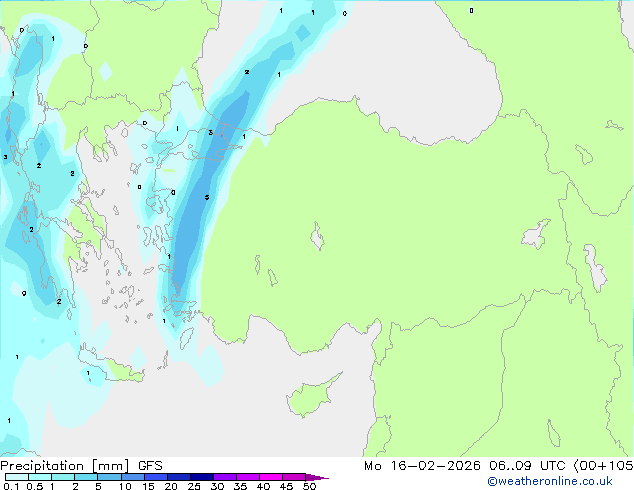Screen dimensions: 634x490
Task: Select the 5–10 mm legend color box
Action: click(x=109, y=477)
